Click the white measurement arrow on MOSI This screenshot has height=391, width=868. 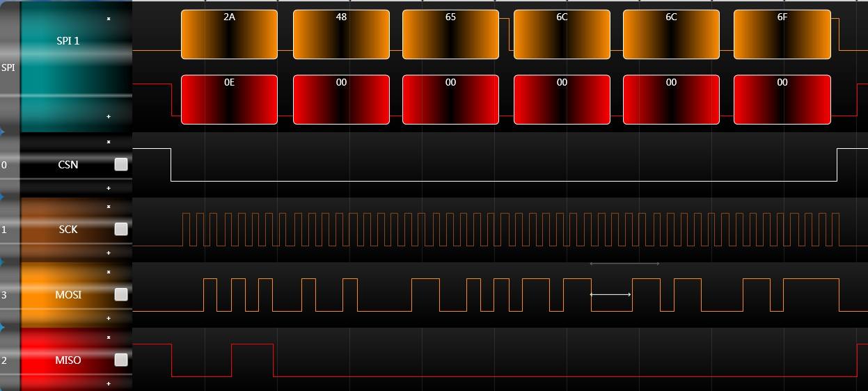pyautogui.click(x=610, y=294)
